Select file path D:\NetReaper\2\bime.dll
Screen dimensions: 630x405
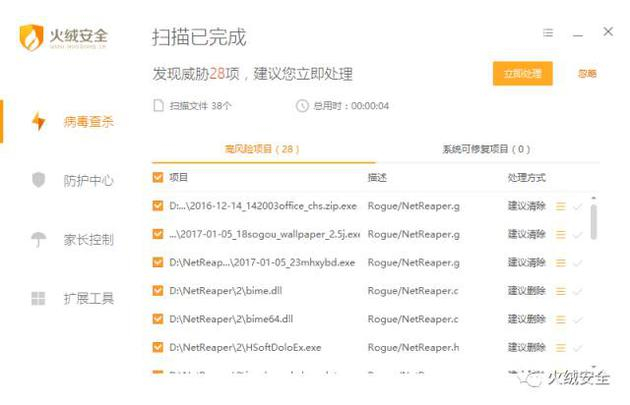(x=225, y=291)
